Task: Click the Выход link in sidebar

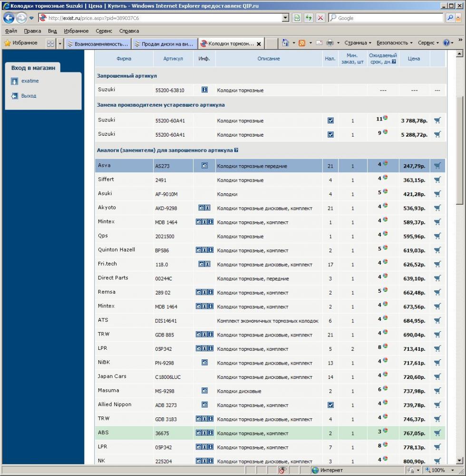Action: pyautogui.click(x=29, y=96)
